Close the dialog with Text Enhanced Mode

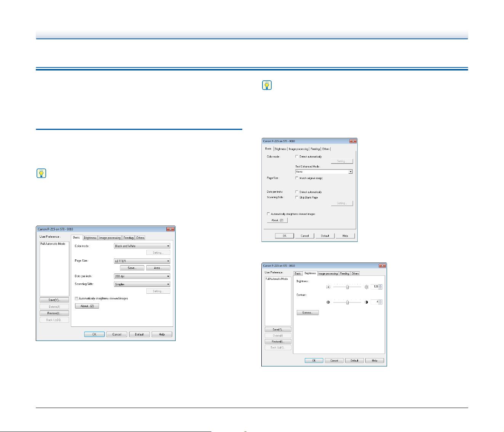353,141
